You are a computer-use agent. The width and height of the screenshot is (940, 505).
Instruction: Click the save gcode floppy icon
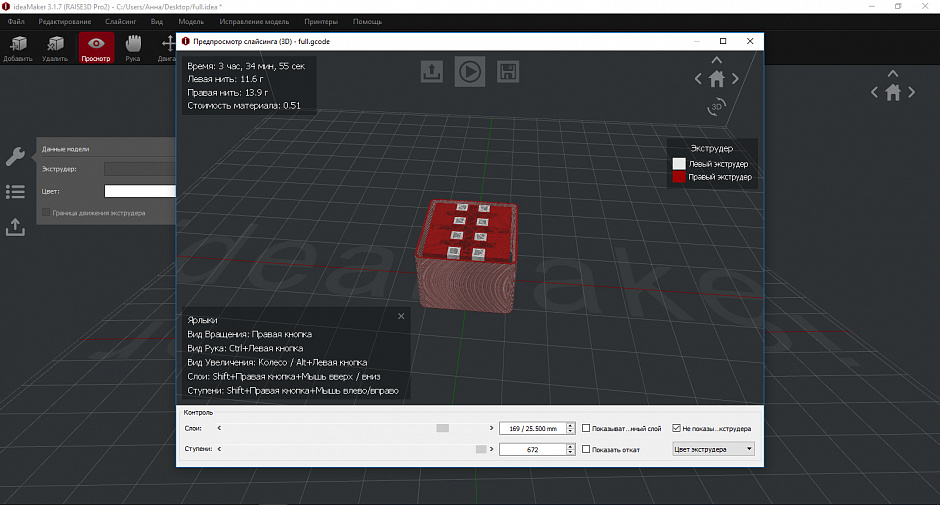pos(508,72)
